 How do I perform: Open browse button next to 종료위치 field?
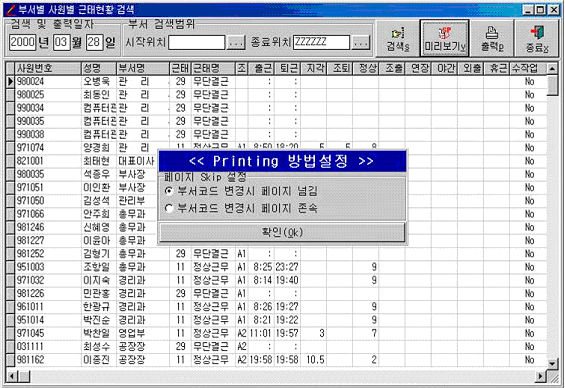click(x=360, y=43)
